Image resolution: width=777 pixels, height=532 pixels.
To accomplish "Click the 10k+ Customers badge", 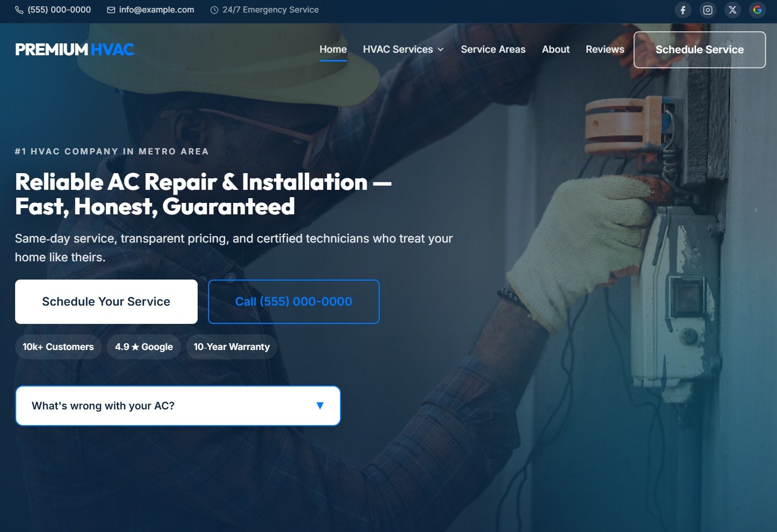I will click(58, 347).
